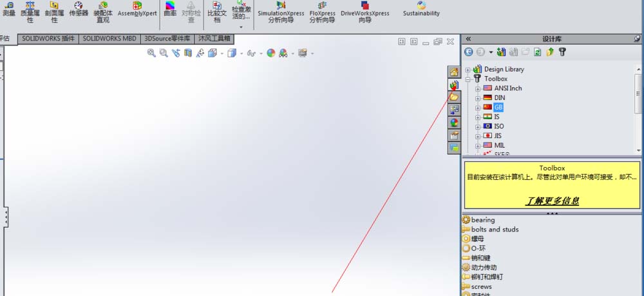Select the GB standard folder
The width and height of the screenshot is (644, 296).
coord(498,107)
